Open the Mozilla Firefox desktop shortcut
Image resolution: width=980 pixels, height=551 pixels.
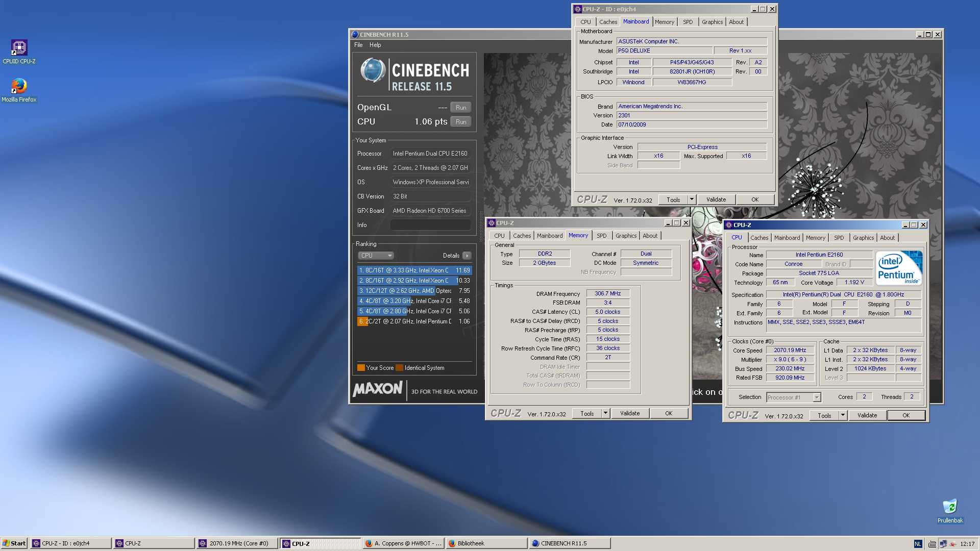click(x=19, y=90)
